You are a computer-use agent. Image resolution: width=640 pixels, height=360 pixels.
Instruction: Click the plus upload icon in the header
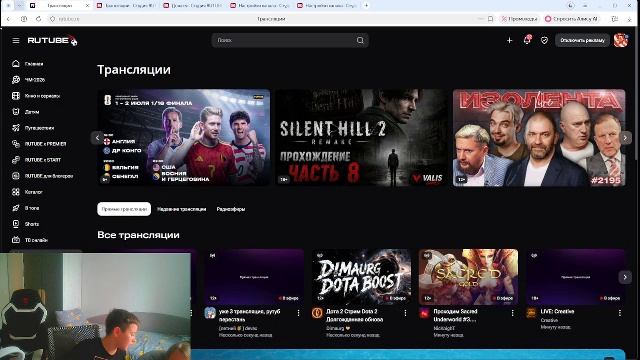click(x=509, y=40)
